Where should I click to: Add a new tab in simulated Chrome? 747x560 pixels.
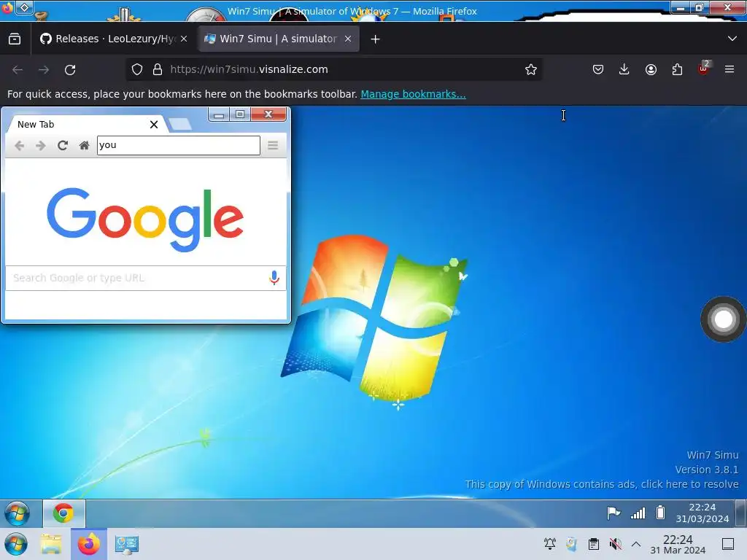pyautogui.click(x=180, y=124)
